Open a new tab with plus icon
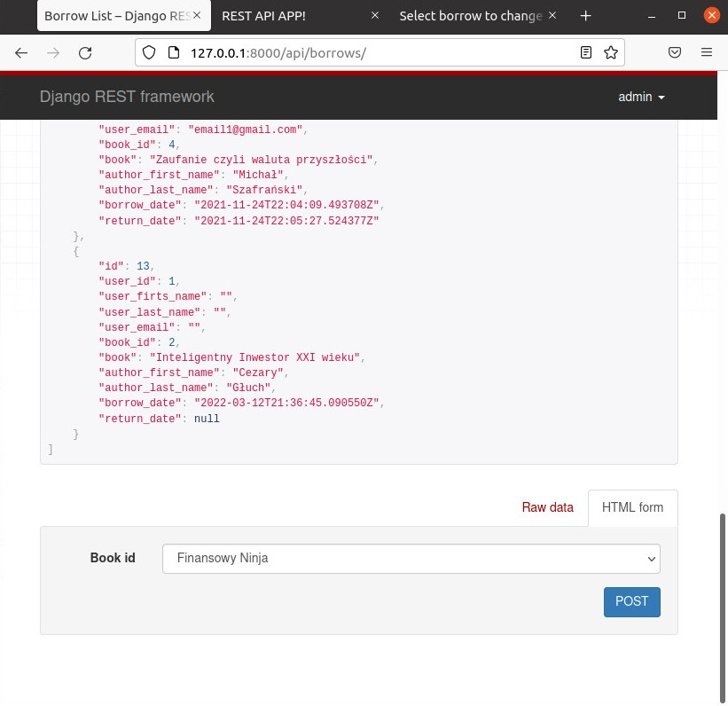 click(x=585, y=16)
